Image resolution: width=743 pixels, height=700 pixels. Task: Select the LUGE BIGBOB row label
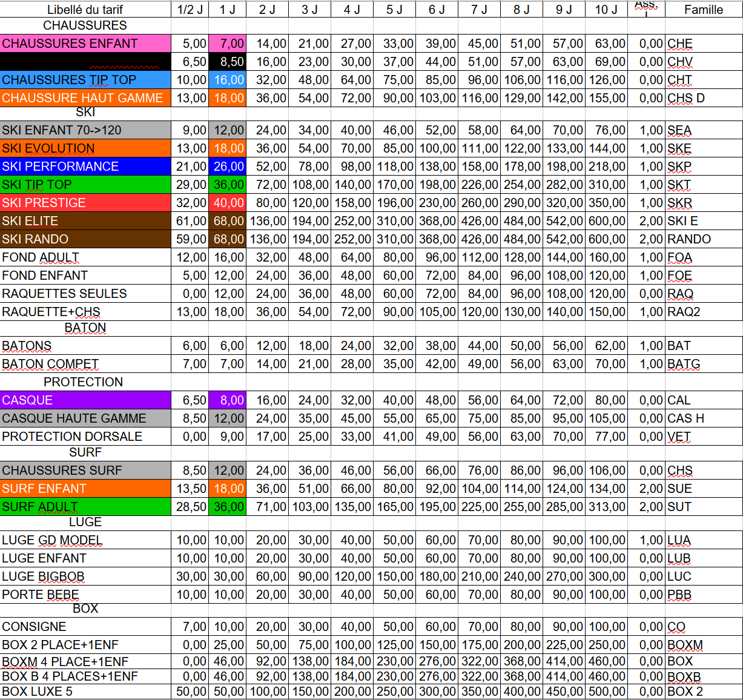(85, 576)
